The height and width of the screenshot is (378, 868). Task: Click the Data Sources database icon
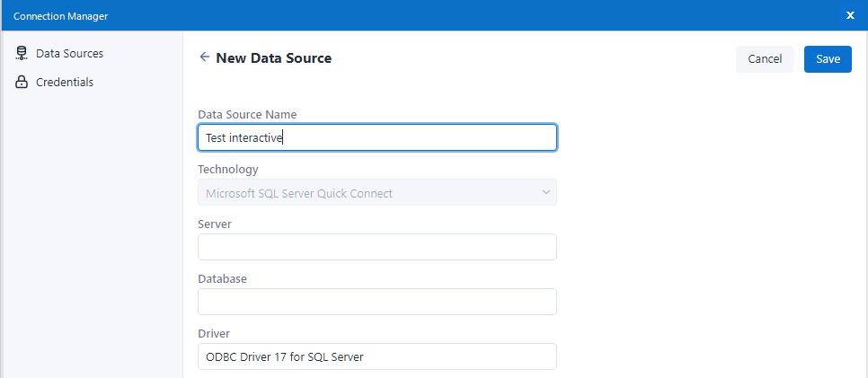(22, 54)
